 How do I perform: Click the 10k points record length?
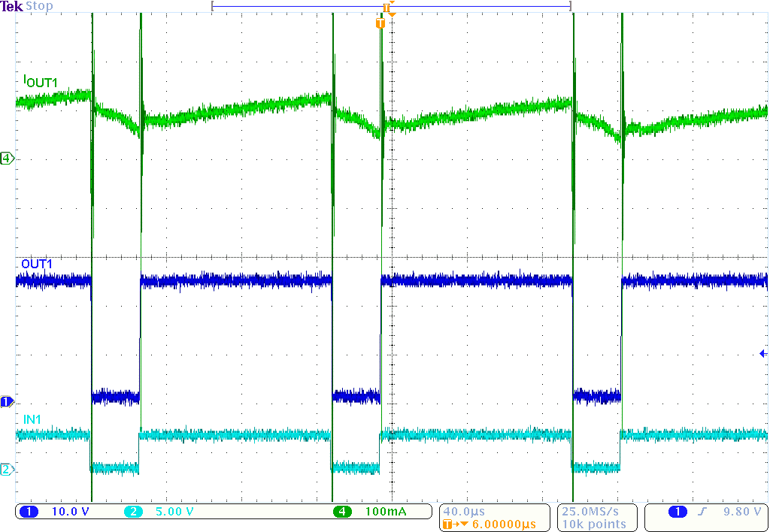click(594, 524)
